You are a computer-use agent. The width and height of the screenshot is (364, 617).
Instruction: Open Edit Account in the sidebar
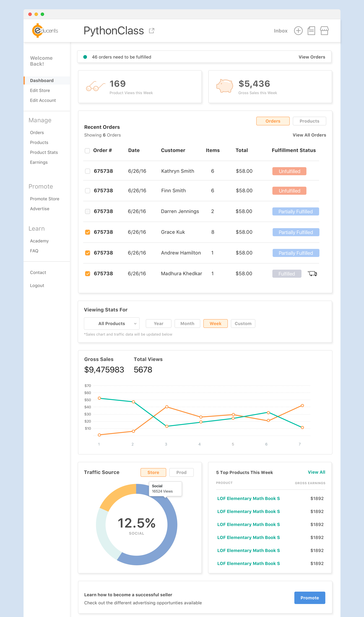point(43,100)
